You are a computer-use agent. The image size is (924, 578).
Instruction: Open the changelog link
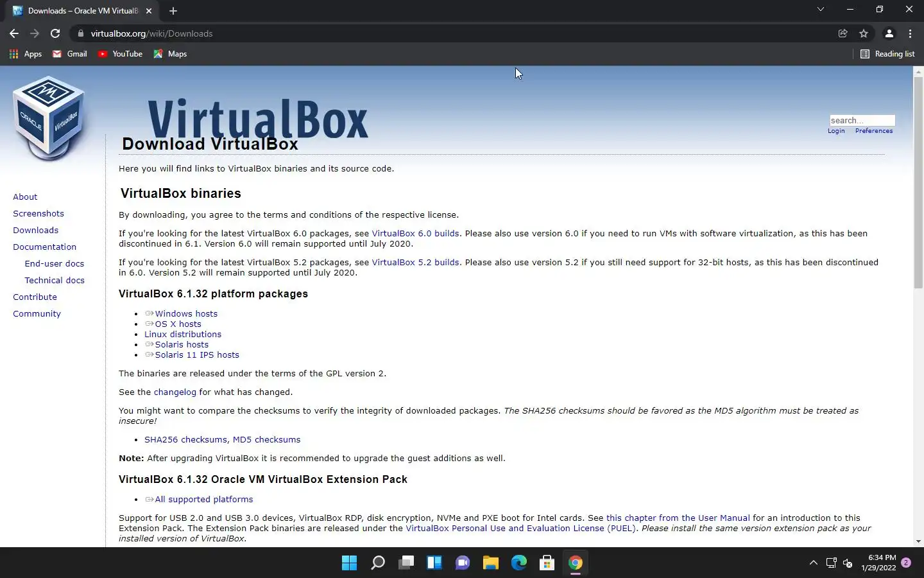175,392
